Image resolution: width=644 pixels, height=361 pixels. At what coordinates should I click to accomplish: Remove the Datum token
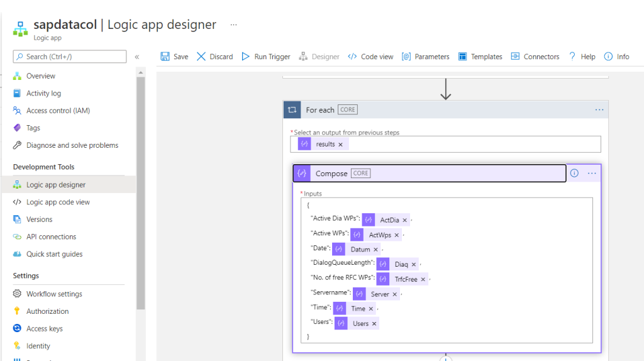click(375, 250)
